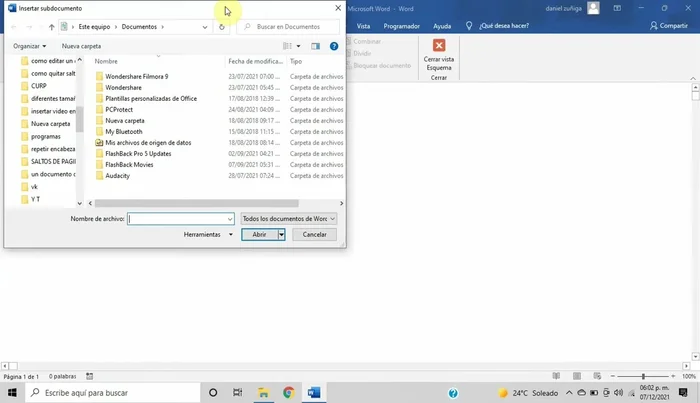Expand the address bar history dropdown
Viewport: 700px width, 403px height.
point(205,27)
